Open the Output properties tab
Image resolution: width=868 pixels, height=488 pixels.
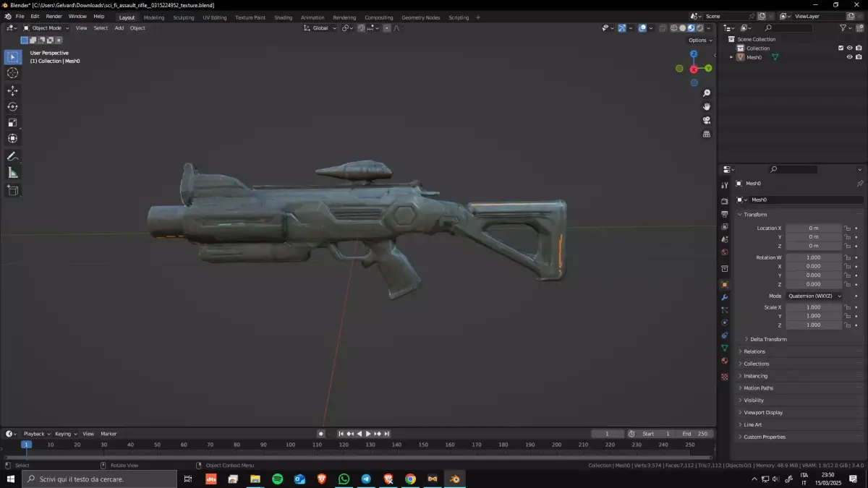pyautogui.click(x=725, y=214)
